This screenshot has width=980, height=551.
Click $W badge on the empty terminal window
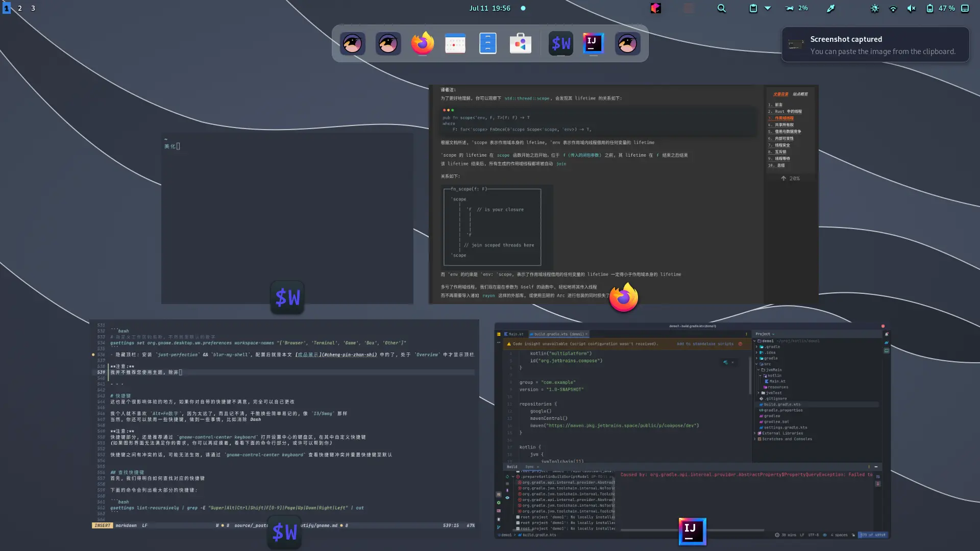[x=287, y=297]
